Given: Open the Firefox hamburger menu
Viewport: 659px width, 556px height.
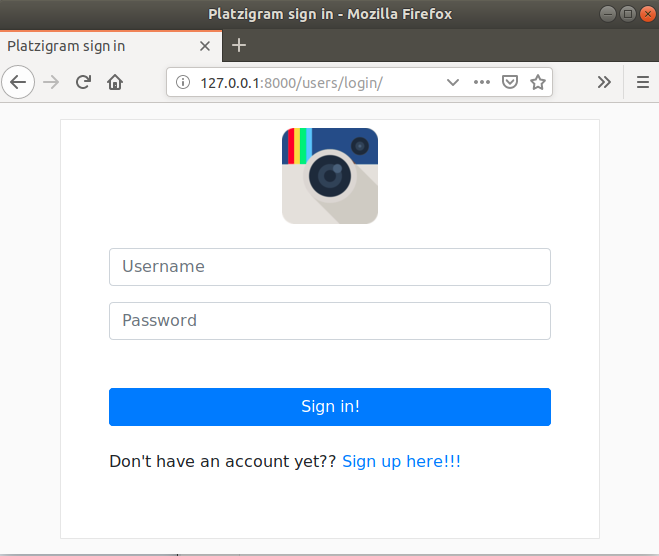Looking at the screenshot, I should 642,82.
